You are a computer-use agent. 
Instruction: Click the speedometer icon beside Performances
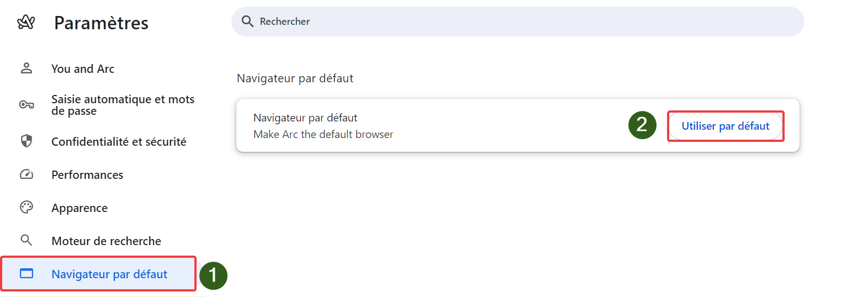pos(27,174)
